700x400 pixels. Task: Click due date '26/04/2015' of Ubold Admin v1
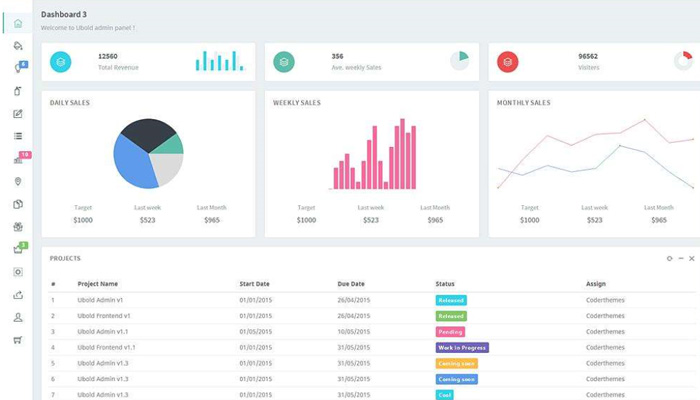(x=354, y=300)
